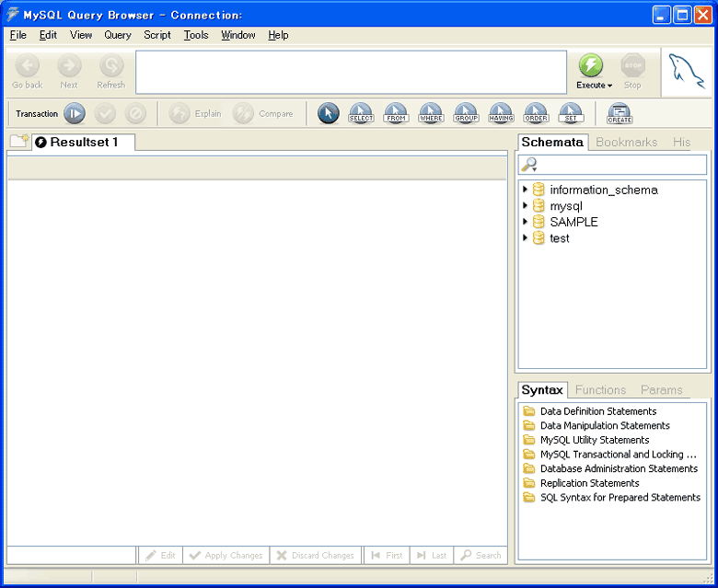Click the FROM query builder icon
The image size is (718, 588).
[396, 113]
